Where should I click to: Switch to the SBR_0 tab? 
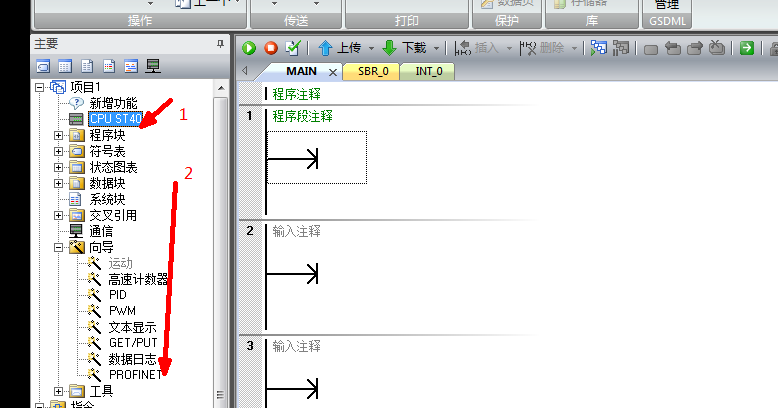371,71
